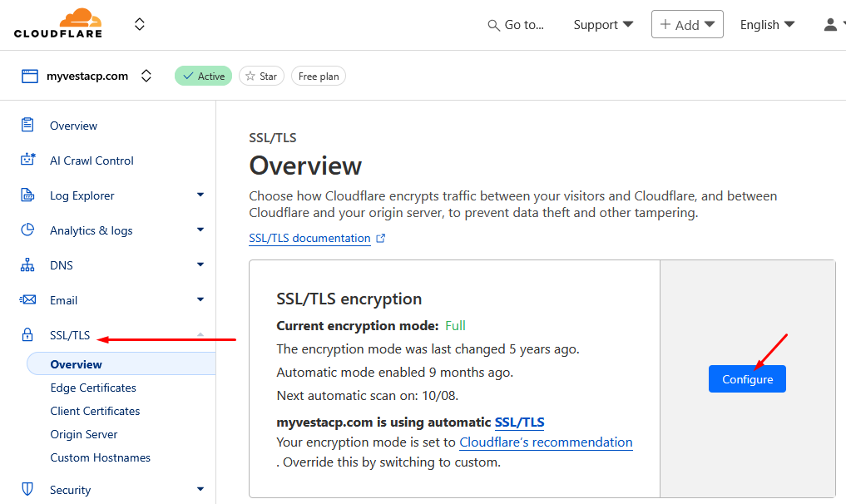
Task: Click the Free plan badge
Action: click(x=319, y=76)
